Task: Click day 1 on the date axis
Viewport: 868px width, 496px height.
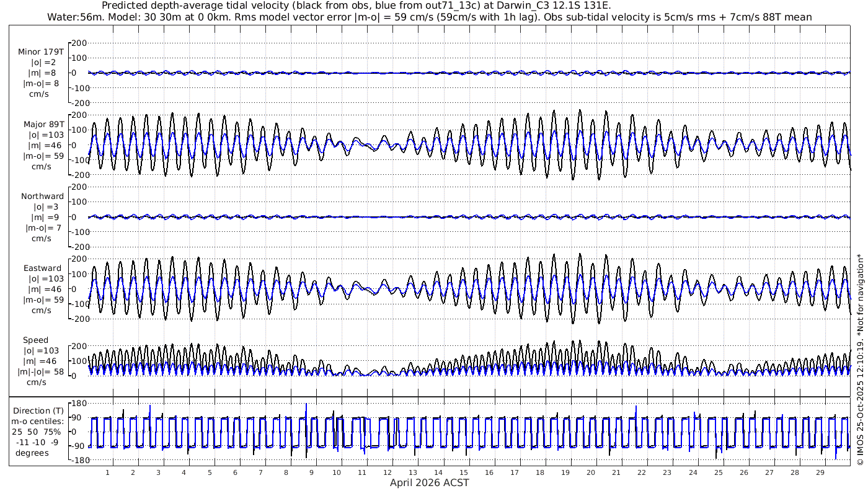Action: (x=107, y=472)
